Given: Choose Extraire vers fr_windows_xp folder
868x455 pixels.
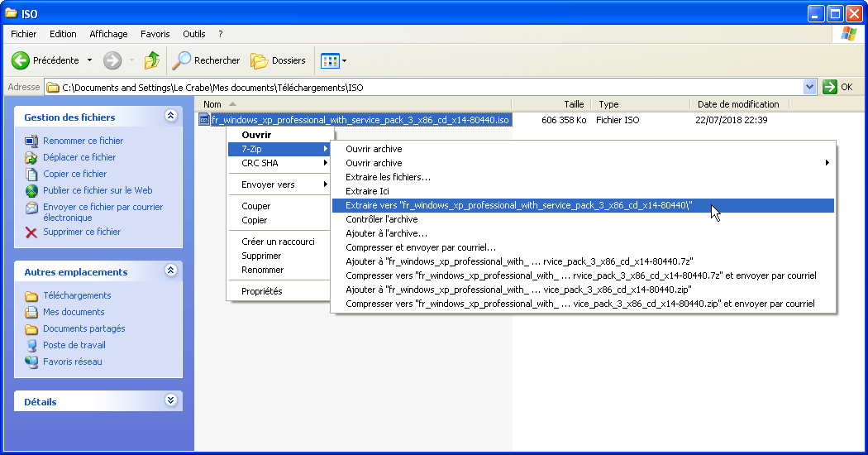Looking at the screenshot, I should tap(583, 206).
